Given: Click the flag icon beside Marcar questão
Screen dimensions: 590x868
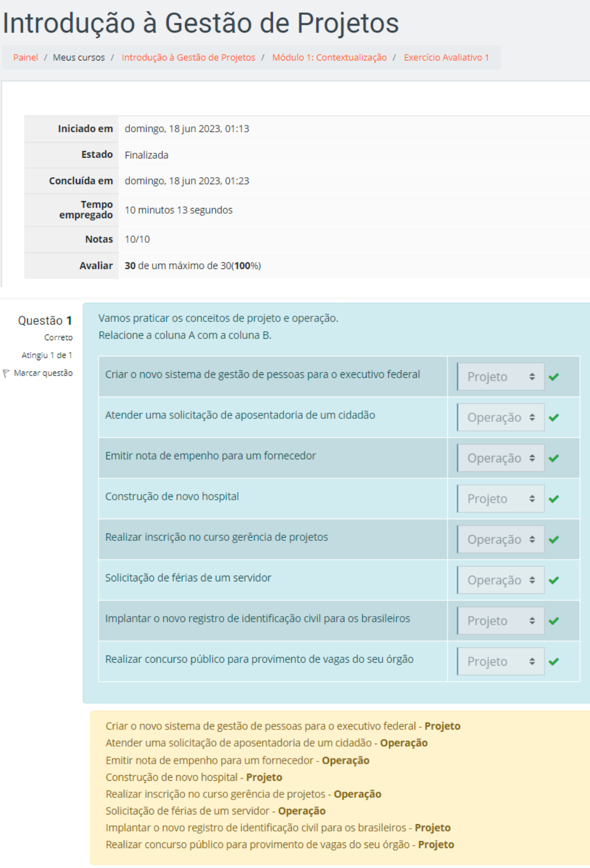Looking at the screenshot, I should click(6, 373).
